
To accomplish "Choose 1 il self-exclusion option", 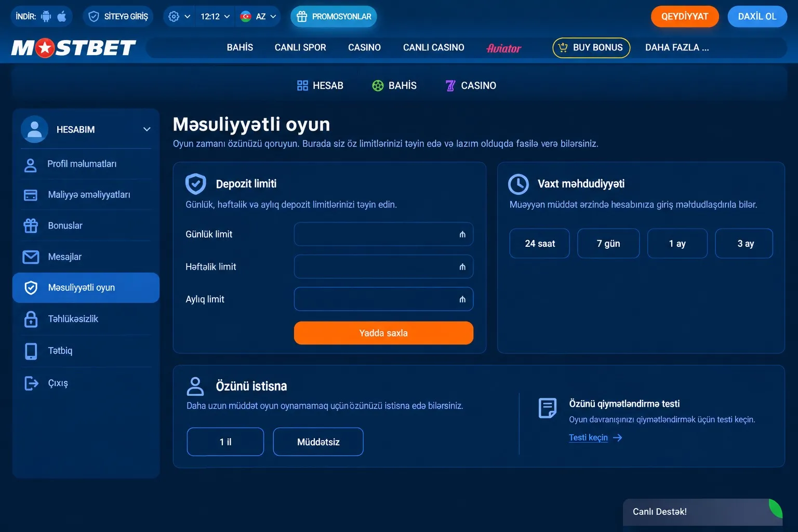I will point(225,442).
